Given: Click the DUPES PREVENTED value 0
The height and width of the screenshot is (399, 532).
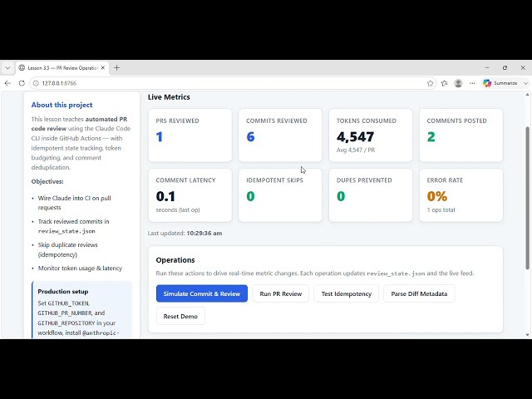Looking at the screenshot, I should click(341, 196).
